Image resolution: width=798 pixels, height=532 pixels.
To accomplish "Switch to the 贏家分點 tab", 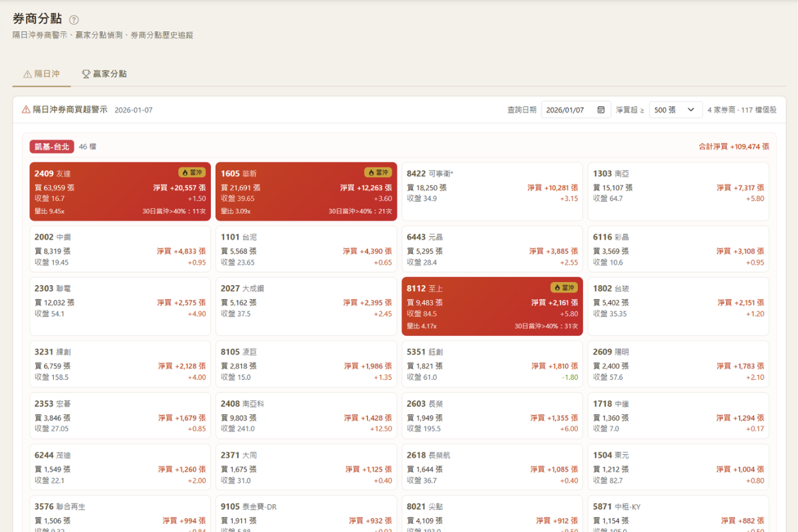I will [x=104, y=74].
